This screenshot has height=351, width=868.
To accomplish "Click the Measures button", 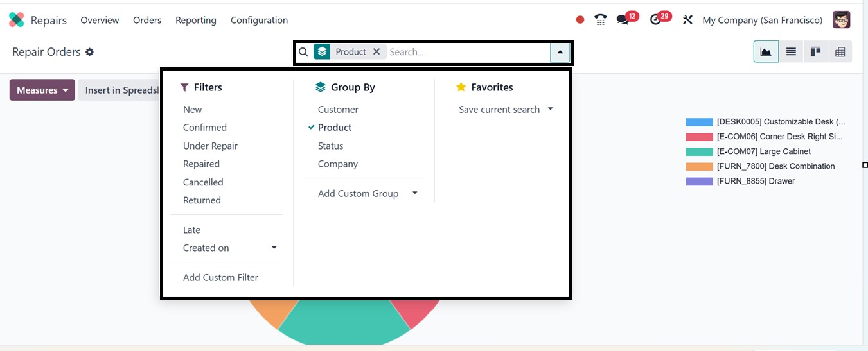I will 42,90.
